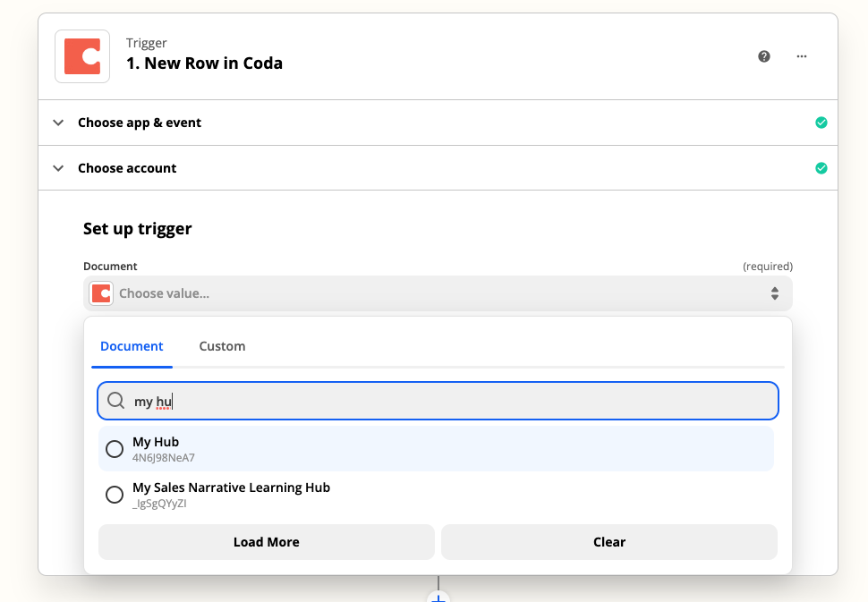Click the Document dropdown up-down arrows
The image size is (868, 602).
(775, 293)
